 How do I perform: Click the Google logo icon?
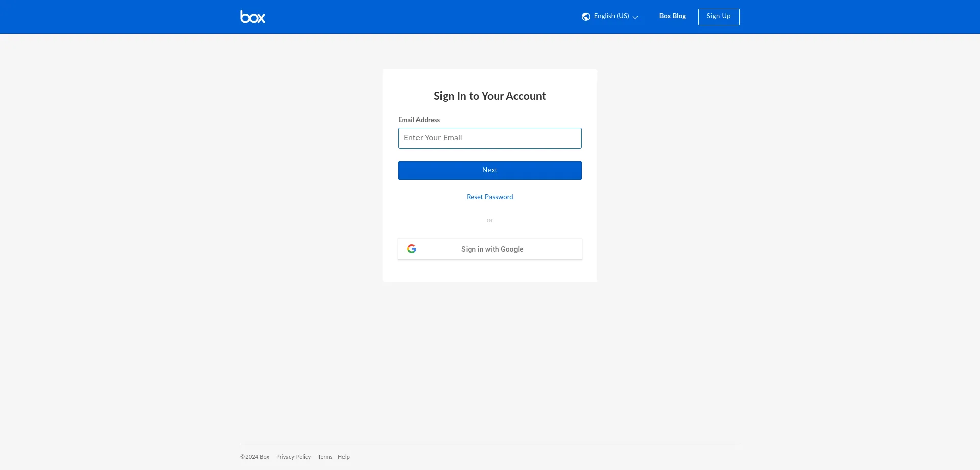coord(412,249)
